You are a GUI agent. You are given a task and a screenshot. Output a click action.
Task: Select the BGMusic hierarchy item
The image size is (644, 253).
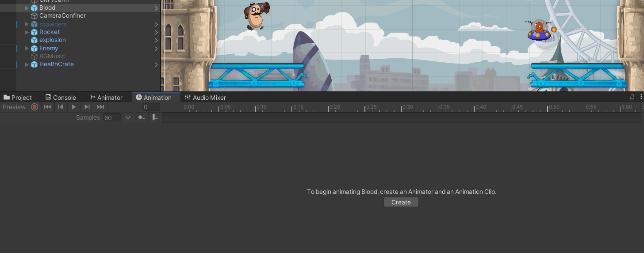tap(52, 57)
